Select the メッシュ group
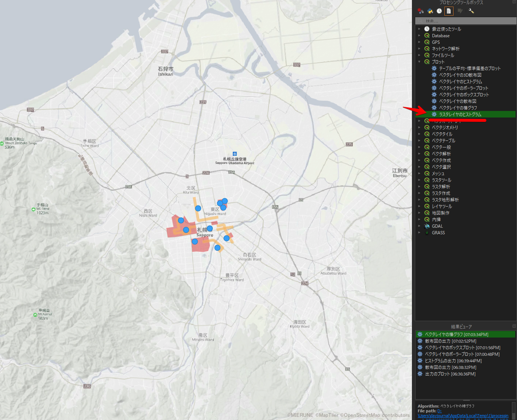Viewport: 517px width, 420px height. click(438, 173)
